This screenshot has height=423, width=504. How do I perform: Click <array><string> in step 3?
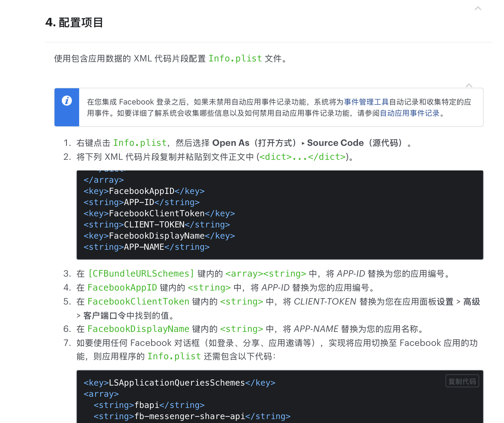pyautogui.click(x=266, y=274)
